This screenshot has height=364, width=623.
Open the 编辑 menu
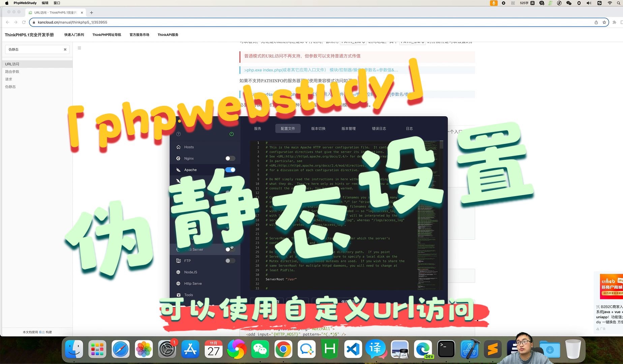pos(45,3)
